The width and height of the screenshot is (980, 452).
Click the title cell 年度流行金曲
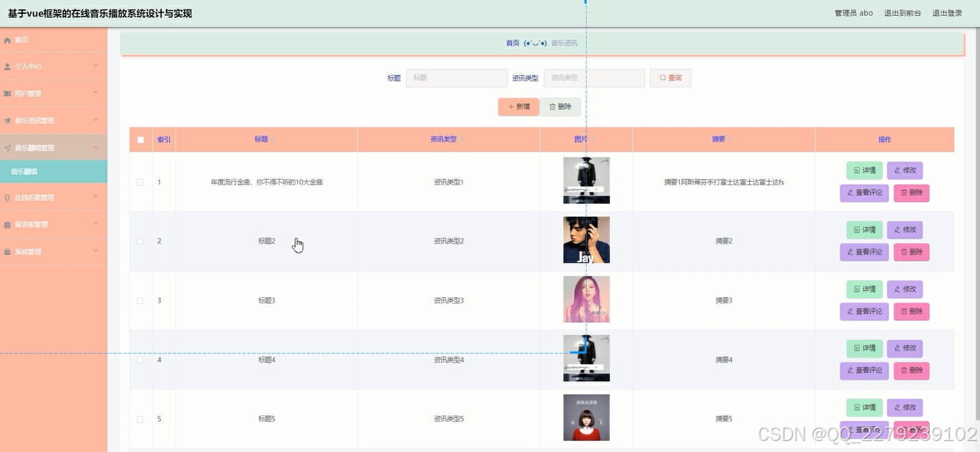coord(266,182)
